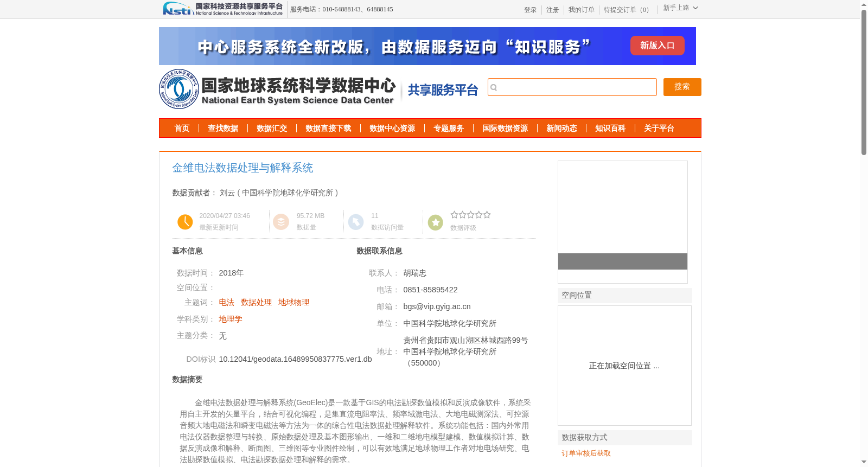868x467 pixels.
Task: Click the data time value 2018年
Action: (231, 273)
